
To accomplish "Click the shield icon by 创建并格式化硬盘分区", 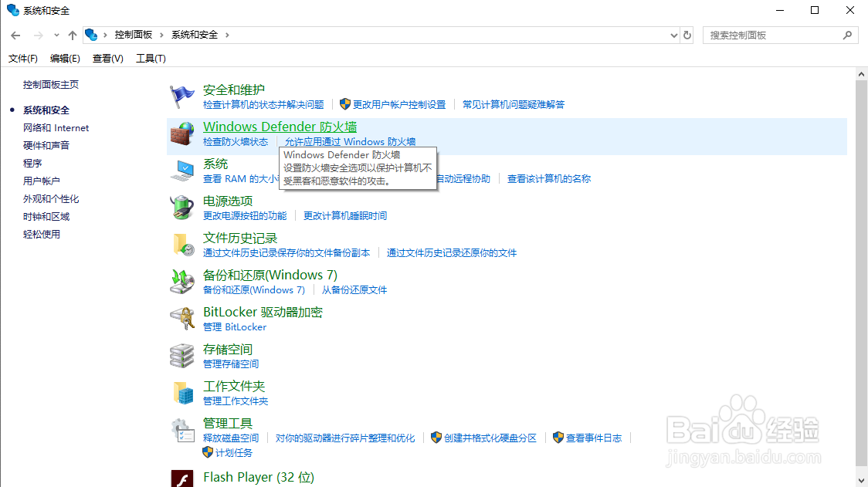I will pyautogui.click(x=436, y=438).
